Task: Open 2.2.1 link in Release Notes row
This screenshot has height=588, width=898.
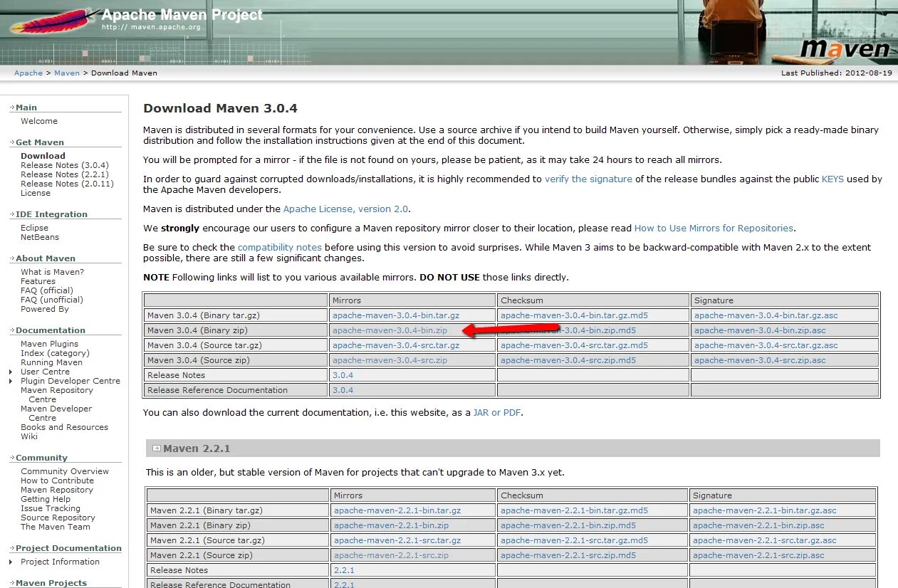Action: point(344,570)
